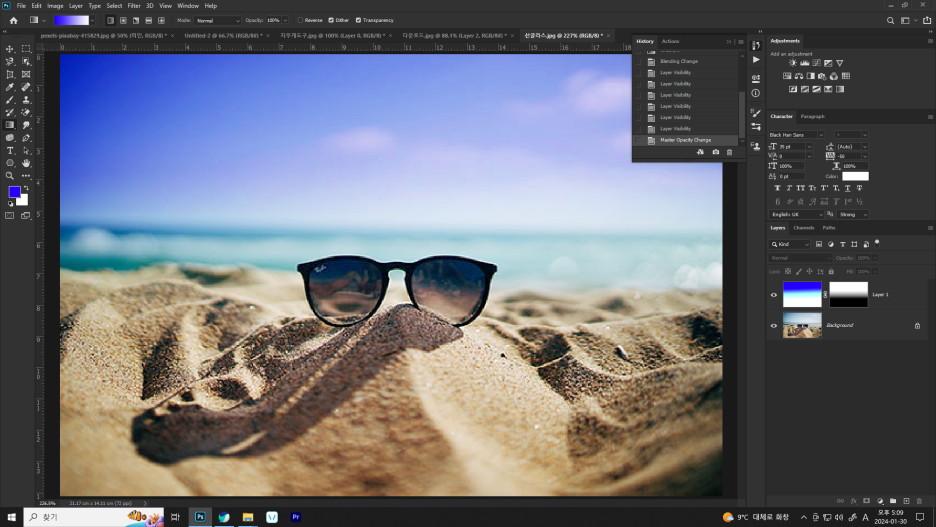Open the Window menu
This screenshot has width=936, height=527.
point(188,6)
